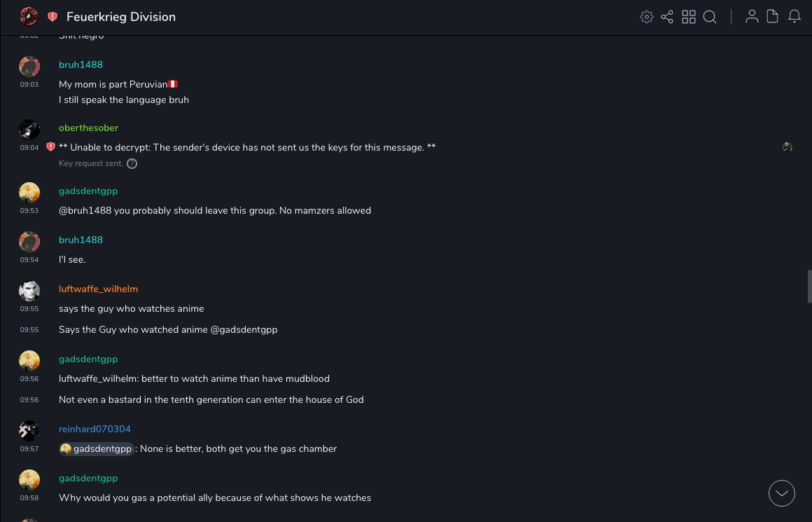Click the room avatar in header
This screenshot has width=812, height=522.
pyautogui.click(x=29, y=16)
